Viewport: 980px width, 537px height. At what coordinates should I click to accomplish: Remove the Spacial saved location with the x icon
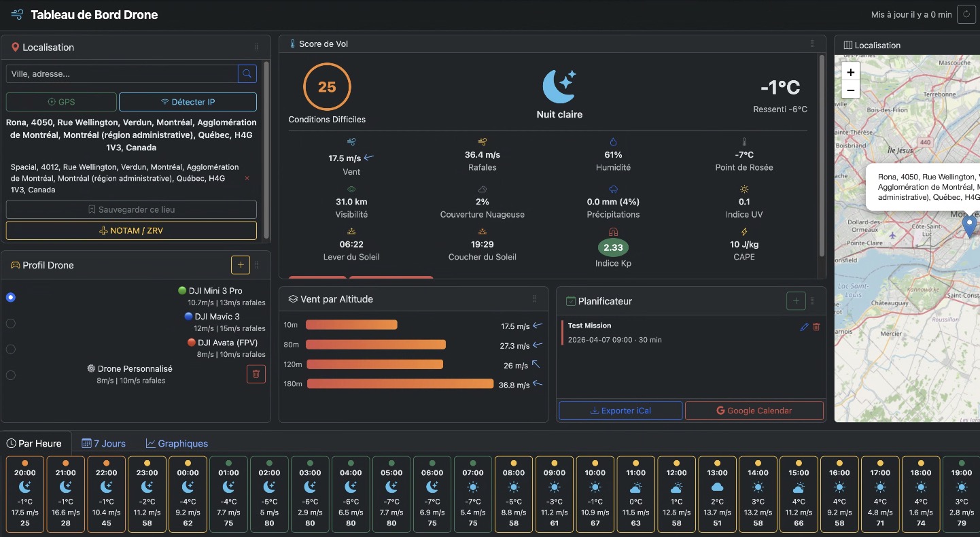(x=247, y=178)
